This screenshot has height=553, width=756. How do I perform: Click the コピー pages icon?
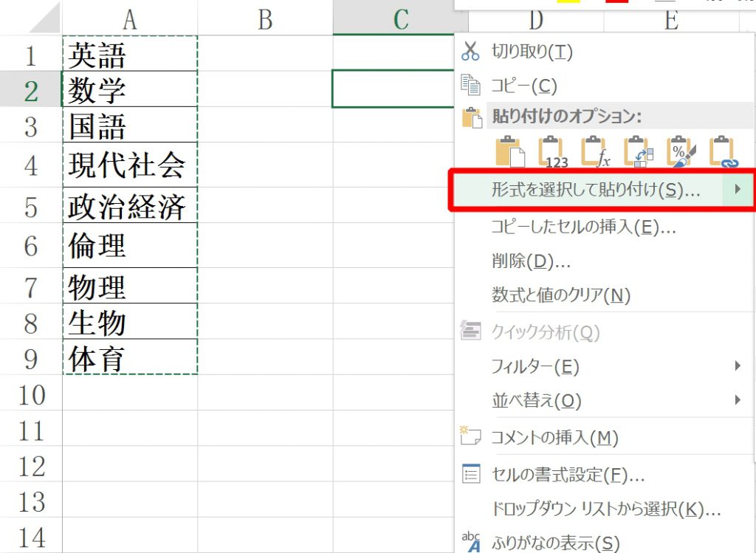click(x=470, y=85)
